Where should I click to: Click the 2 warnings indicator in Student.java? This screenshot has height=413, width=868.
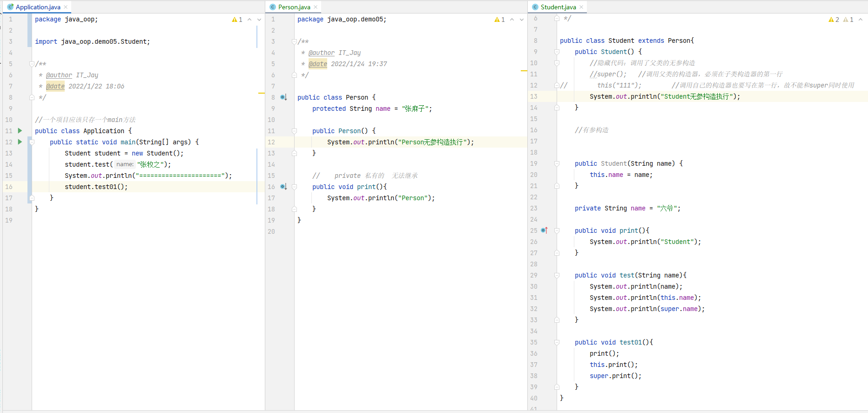point(834,20)
